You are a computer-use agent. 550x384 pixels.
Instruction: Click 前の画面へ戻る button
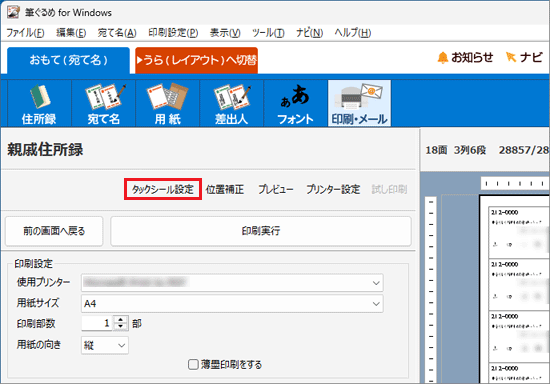coord(54,231)
